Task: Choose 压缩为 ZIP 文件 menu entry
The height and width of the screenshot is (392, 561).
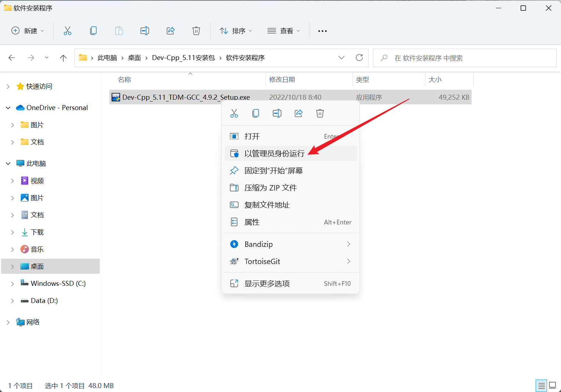Action: [x=290, y=188]
